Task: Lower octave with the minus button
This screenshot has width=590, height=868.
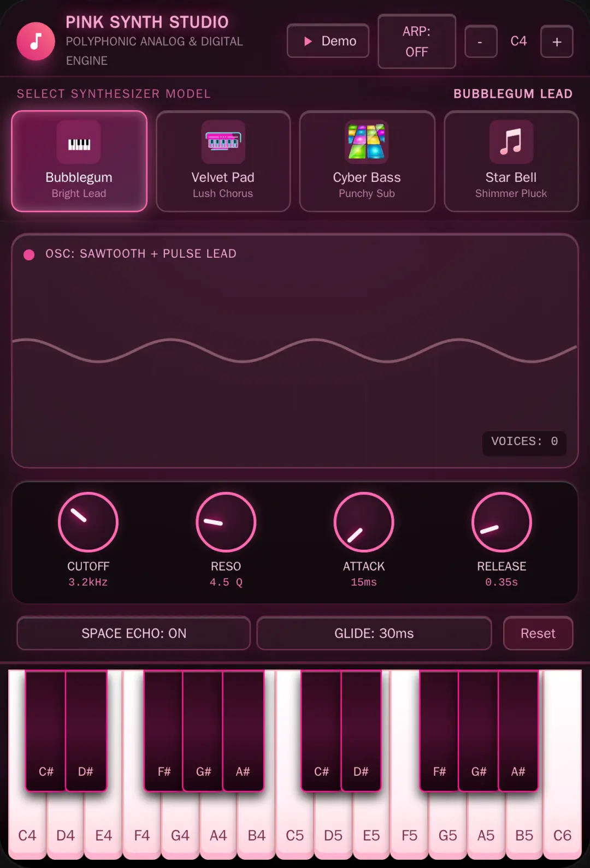Action: 481,41
